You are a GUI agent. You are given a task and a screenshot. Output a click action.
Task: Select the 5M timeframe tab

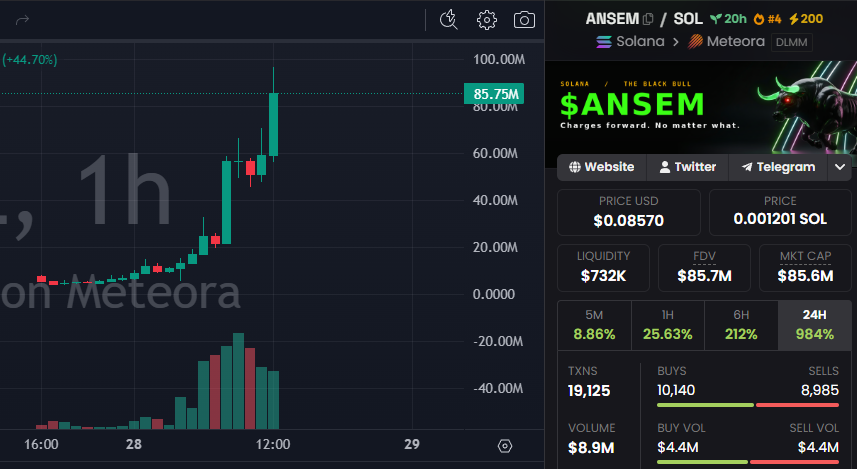pyautogui.click(x=594, y=325)
